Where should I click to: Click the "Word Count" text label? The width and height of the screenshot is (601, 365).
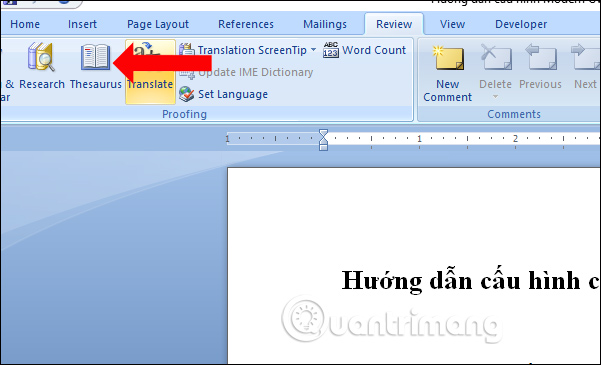click(x=374, y=50)
